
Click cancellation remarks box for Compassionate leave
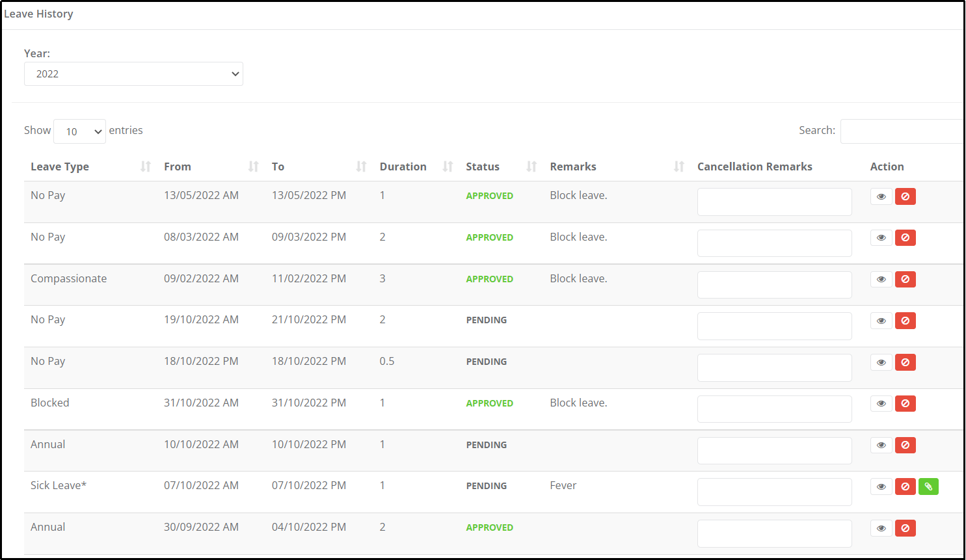pos(774,285)
